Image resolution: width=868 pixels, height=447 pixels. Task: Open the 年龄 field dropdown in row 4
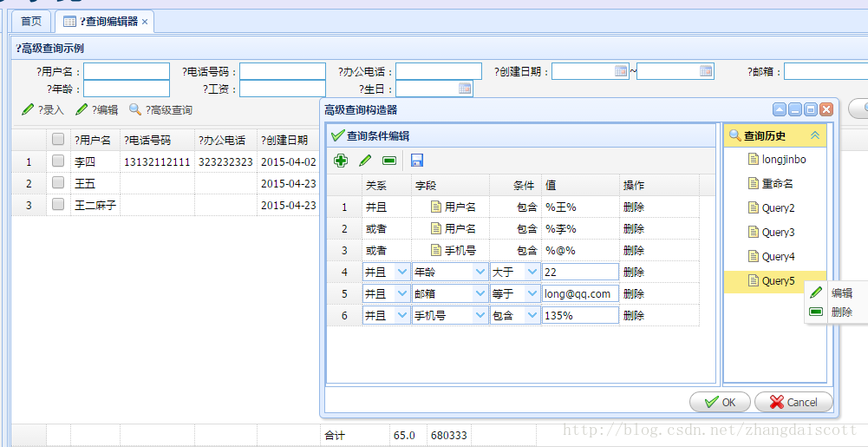point(480,272)
